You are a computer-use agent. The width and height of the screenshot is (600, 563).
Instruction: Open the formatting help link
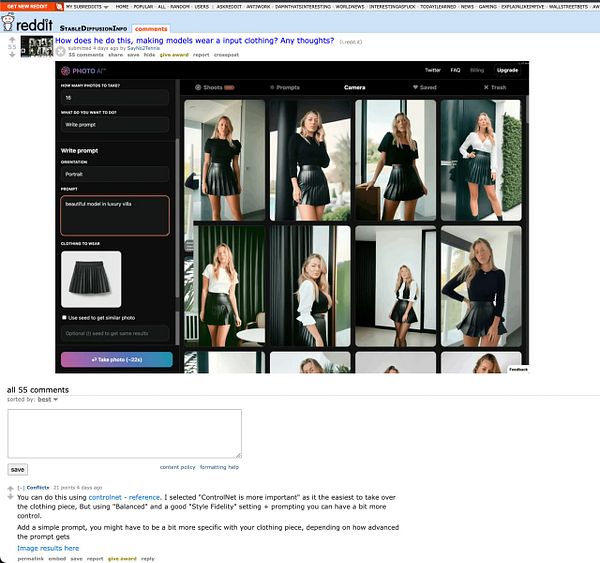(x=219, y=467)
